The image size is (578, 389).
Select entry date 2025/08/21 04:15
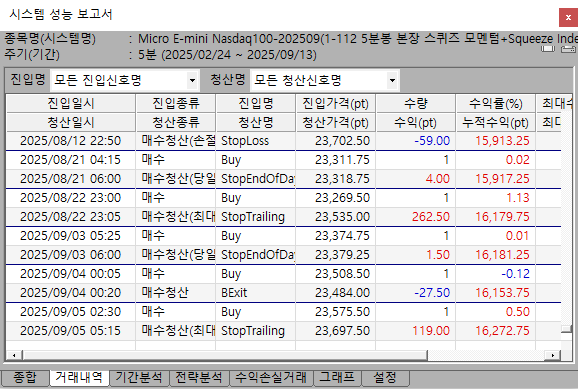(70, 160)
